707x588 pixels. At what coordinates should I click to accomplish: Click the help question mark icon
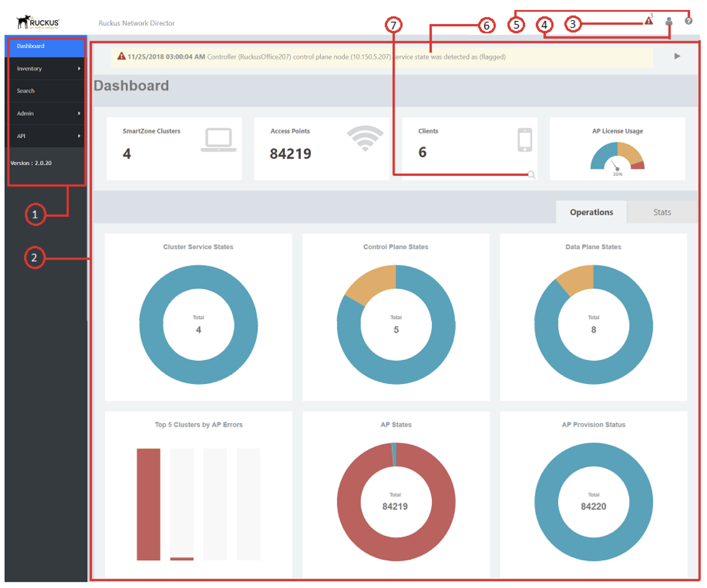coord(688,21)
